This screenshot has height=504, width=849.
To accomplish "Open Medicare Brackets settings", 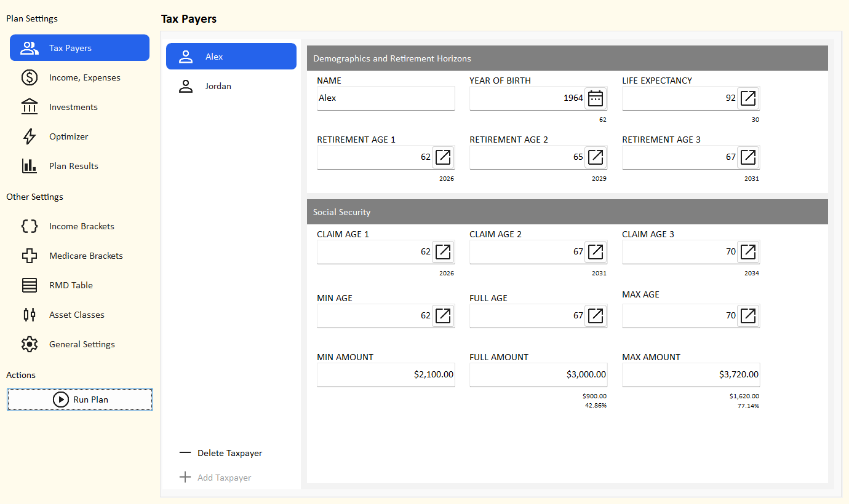I will [79, 256].
